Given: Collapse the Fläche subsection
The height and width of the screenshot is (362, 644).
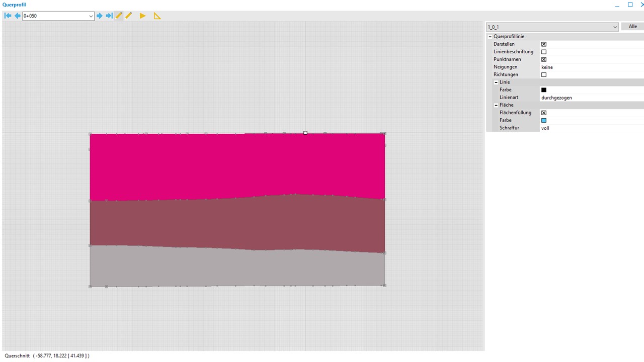Looking at the screenshot, I should pos(496,105).
